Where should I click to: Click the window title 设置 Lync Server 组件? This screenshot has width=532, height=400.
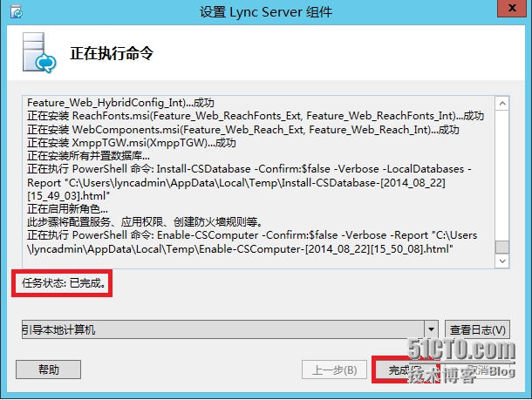(x=266, y=12)
